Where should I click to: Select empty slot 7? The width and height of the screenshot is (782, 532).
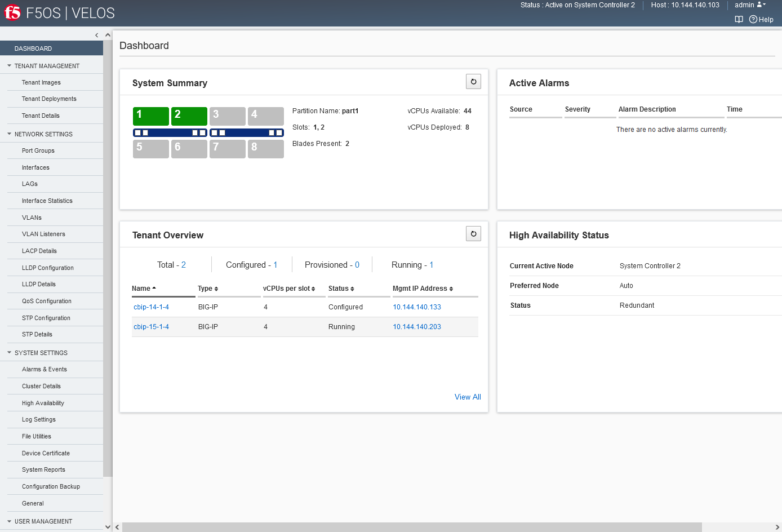point(228,149)
